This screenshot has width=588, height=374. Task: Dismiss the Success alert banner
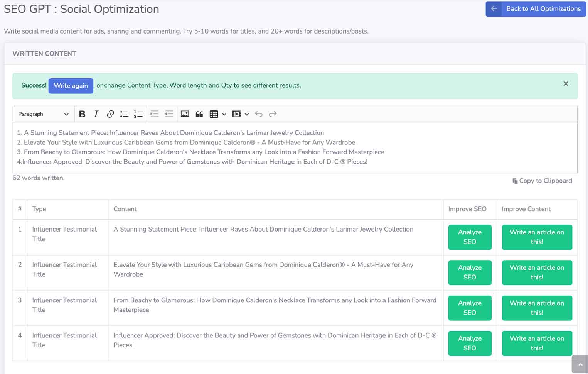[x=566, y=84]
